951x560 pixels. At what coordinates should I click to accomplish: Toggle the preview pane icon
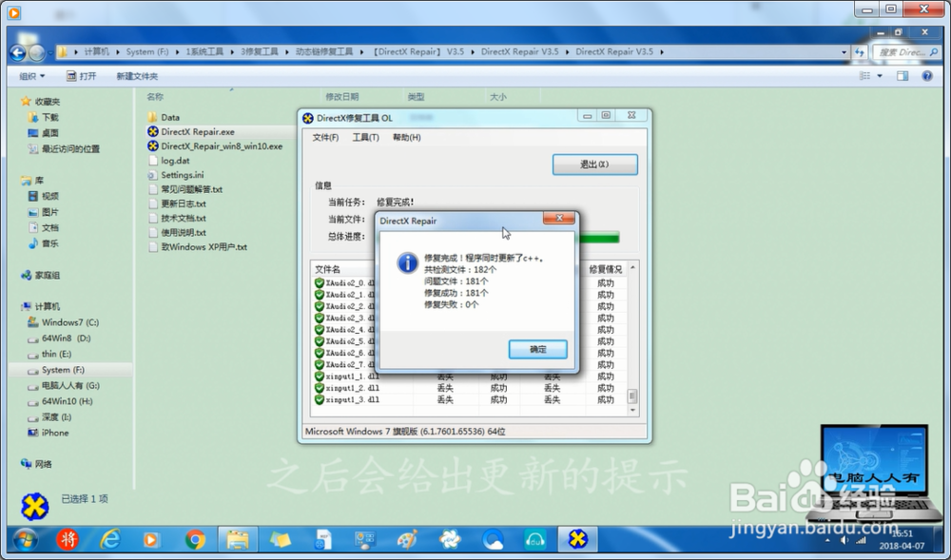[902, 76]
